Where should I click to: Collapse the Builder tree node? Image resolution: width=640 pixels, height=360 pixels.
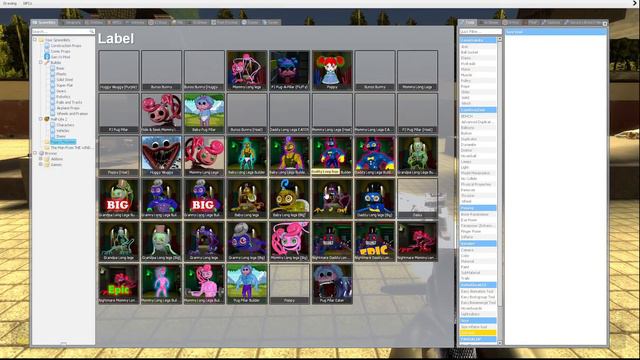coord(40,63)
